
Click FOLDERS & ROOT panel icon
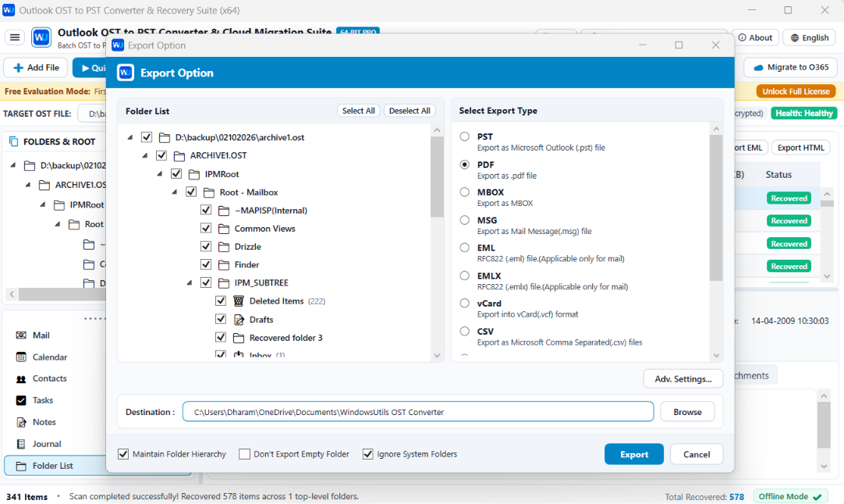pyautogui.click(x=13, y=142)
